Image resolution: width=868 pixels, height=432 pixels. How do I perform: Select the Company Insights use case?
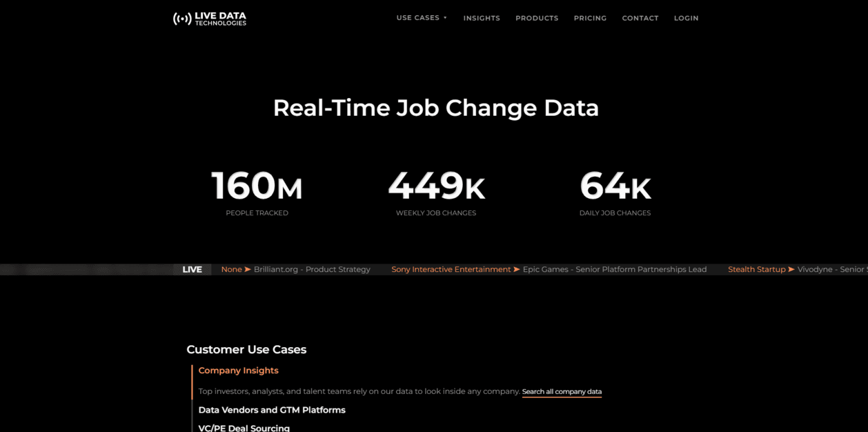239,371
